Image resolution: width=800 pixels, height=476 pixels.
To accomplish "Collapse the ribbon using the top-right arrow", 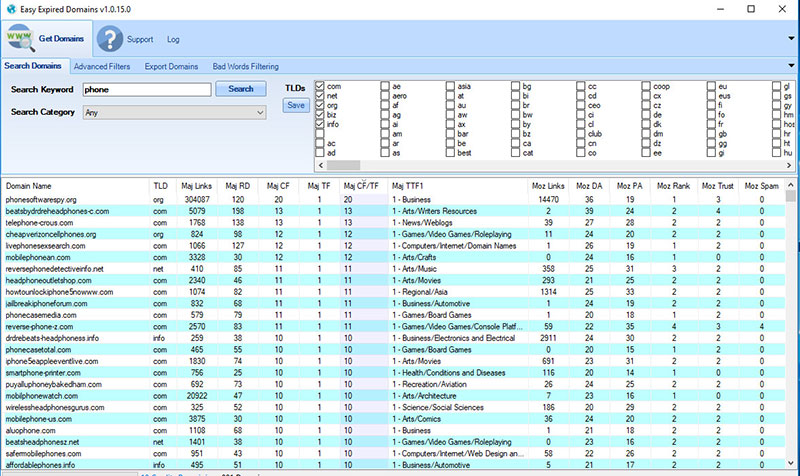I will 790,39.
